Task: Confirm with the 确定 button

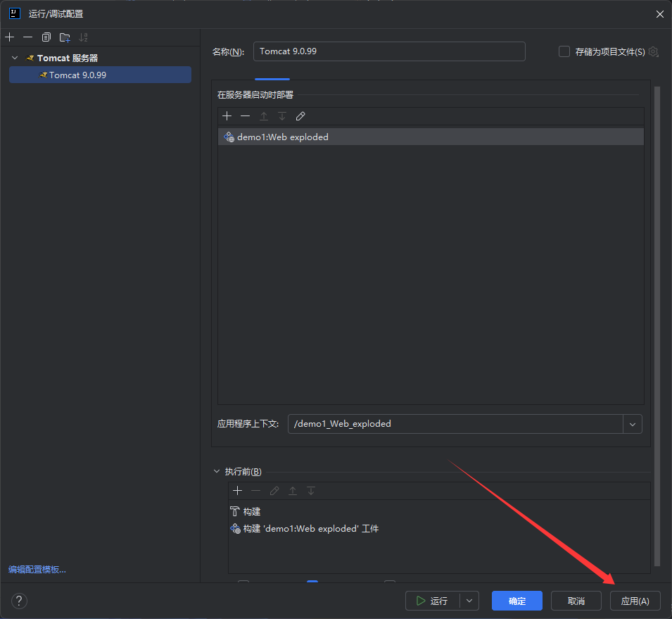Action: pyautogui.click(x=517, y=601)
